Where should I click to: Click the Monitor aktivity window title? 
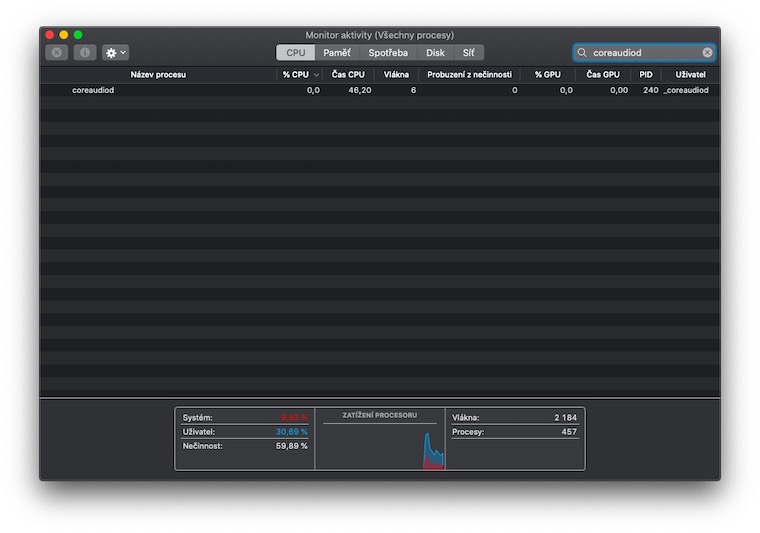[x=380, y=35]
